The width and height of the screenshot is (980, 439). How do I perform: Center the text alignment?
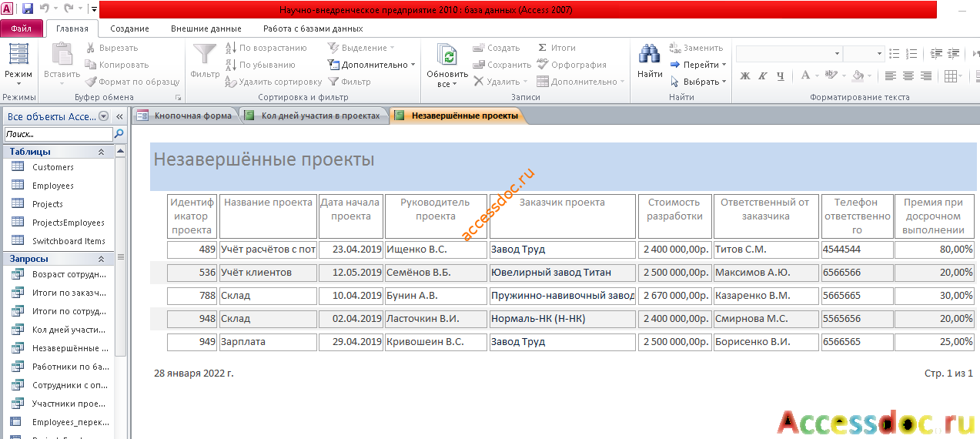[908, 75]
